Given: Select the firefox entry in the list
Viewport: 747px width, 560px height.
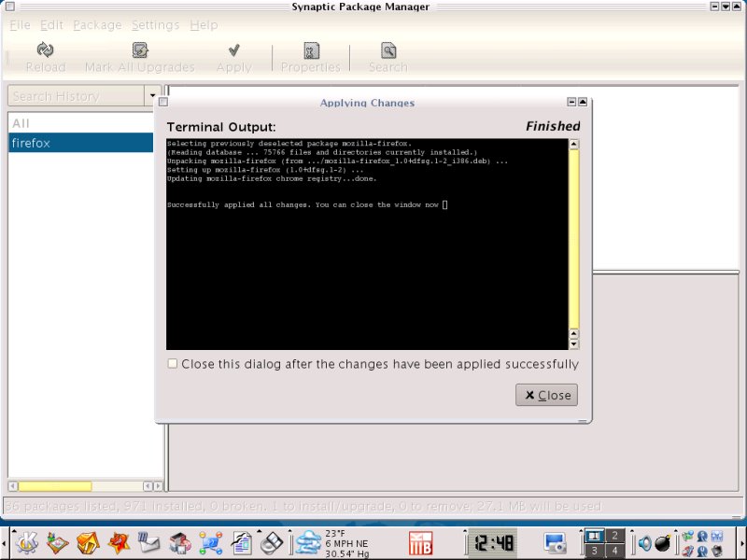Looking at the screenshot, I should point(80,143).
